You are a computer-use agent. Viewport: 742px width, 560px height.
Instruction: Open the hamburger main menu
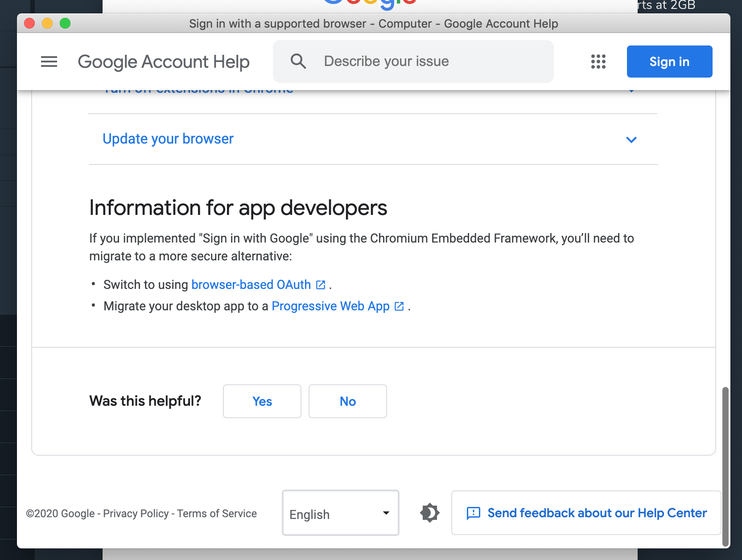[49, 62]
